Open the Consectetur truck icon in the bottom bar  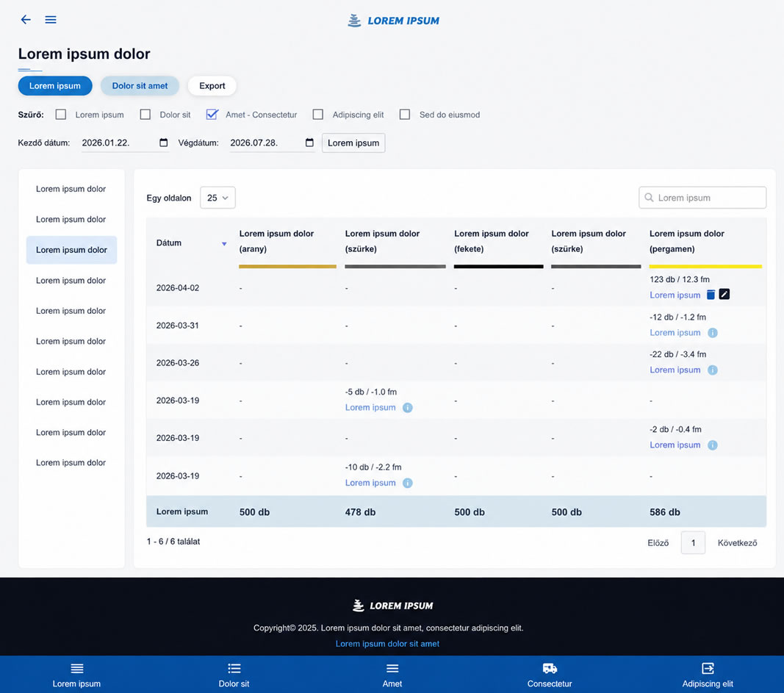click(550, 669)
